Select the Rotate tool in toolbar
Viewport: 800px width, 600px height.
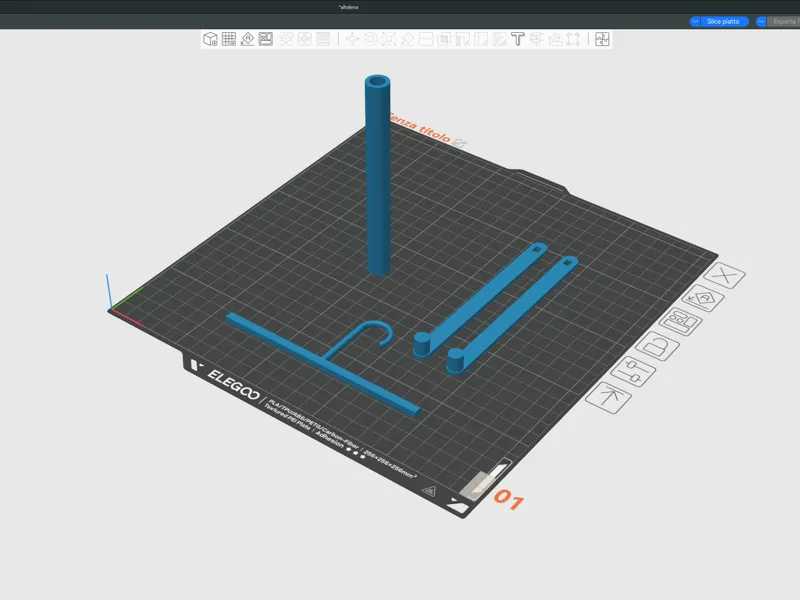(370, 39)
